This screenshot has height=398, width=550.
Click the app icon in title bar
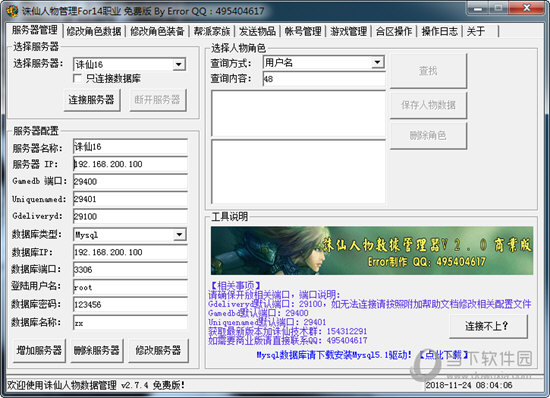pos(12,11)
